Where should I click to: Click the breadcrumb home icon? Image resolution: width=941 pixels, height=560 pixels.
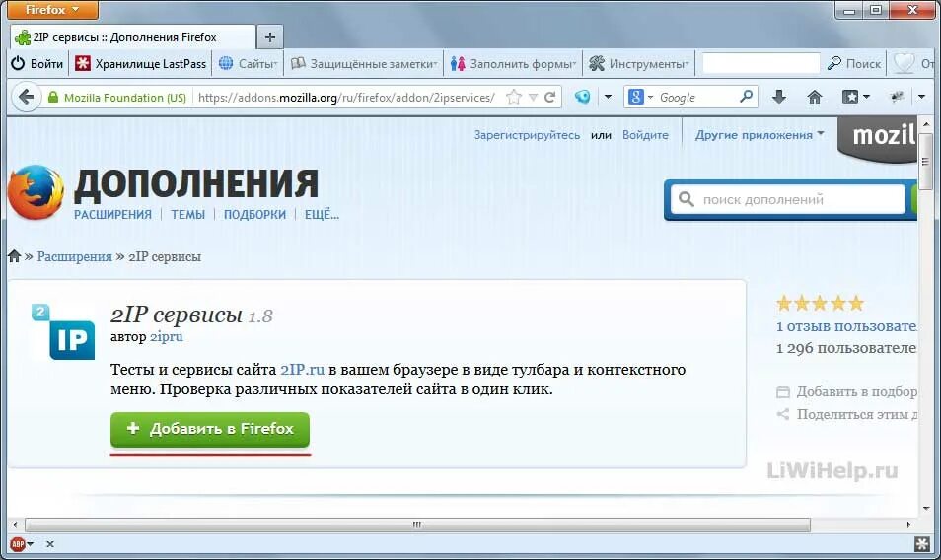tap(15, 256)
